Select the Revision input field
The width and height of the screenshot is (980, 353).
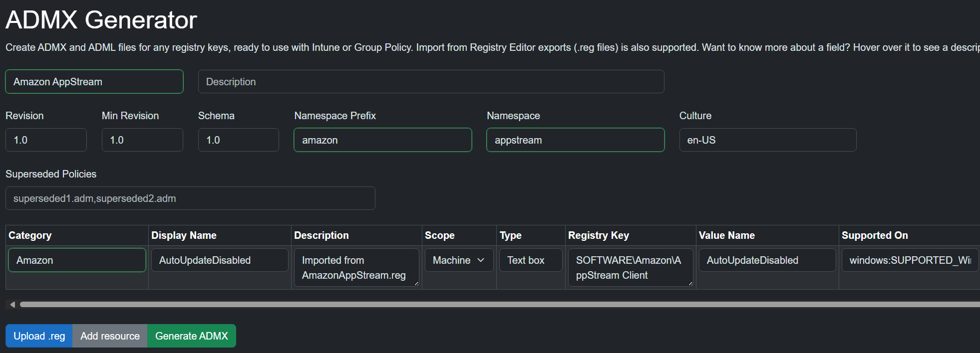(x=46, y=140)
